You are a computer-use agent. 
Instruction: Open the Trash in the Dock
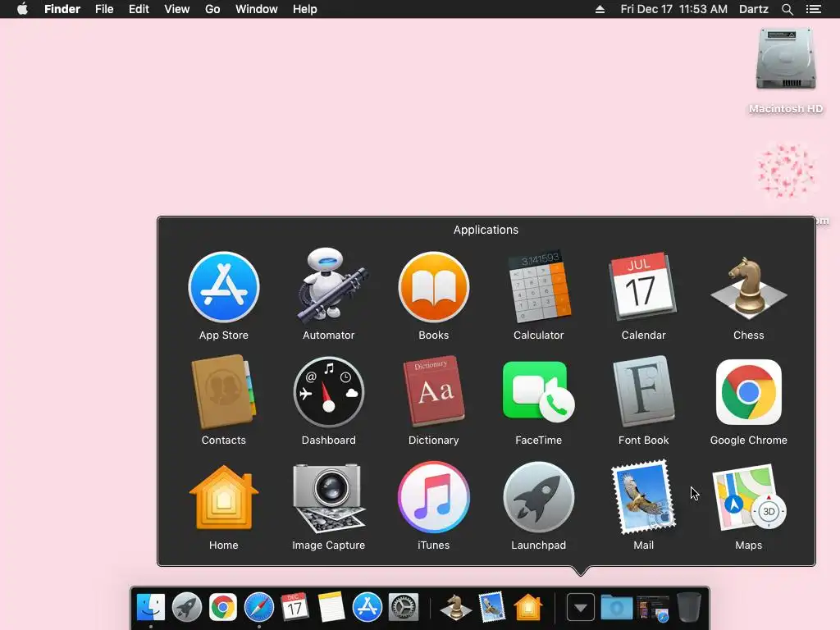(x=689, y=608)
